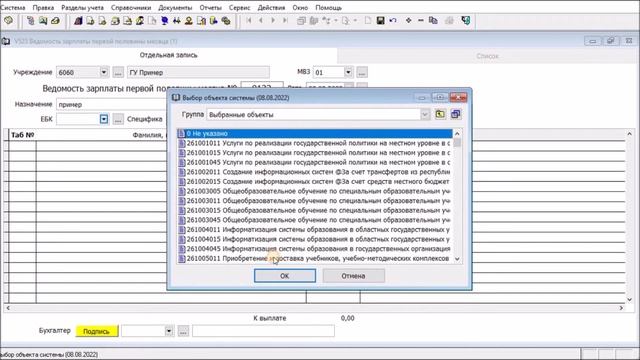Click the document icon of row 261001011
The height and width of the screenshot is (360, 640).
(x=182, y=143)
